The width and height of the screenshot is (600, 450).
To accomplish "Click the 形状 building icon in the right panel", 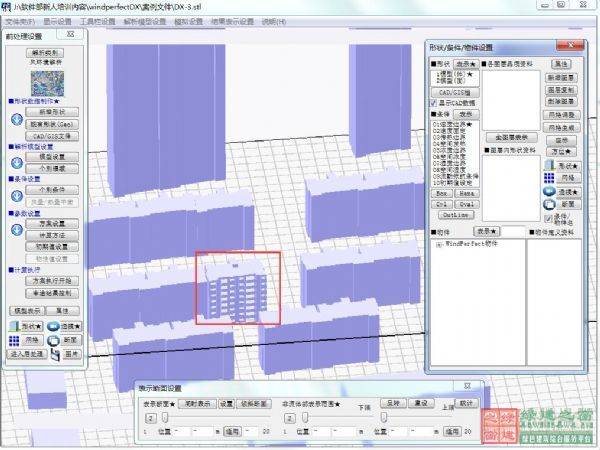I will coord(549,164).
